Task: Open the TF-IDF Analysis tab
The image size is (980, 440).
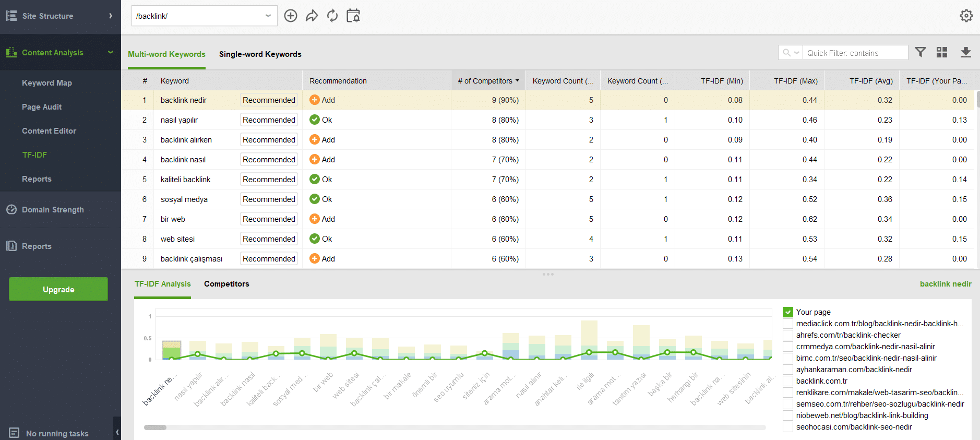Action: point(163,284)
